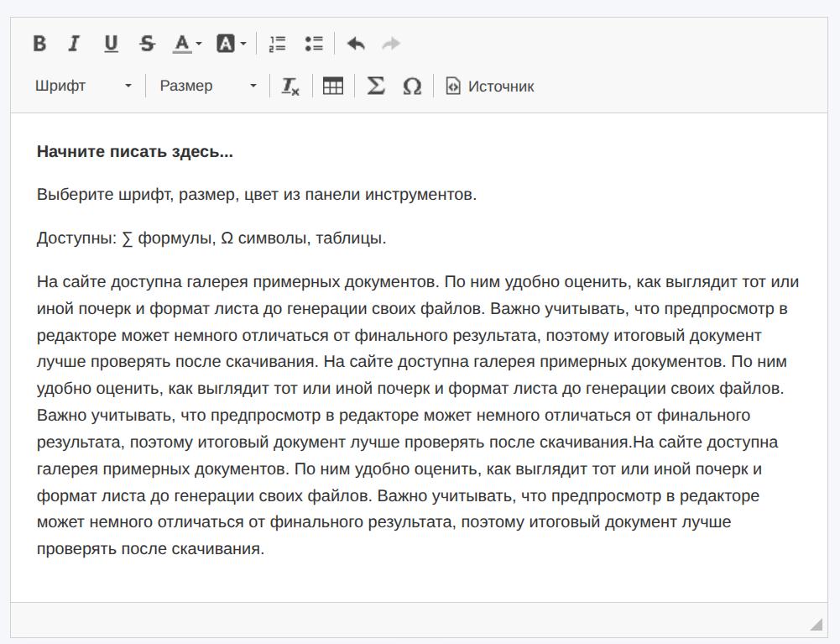840x644 pixels.
Task: Open the special symbols picker
Action: coord(412,85)
